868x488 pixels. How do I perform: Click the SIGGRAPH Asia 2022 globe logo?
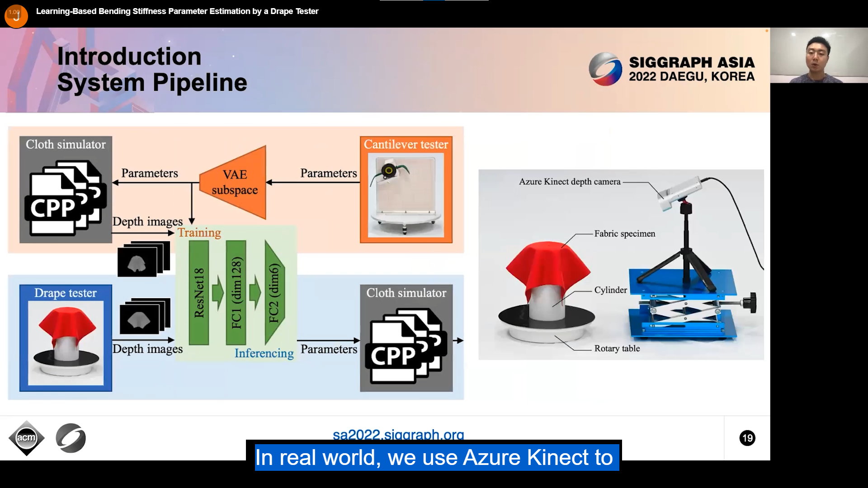[x=605, y=69]
